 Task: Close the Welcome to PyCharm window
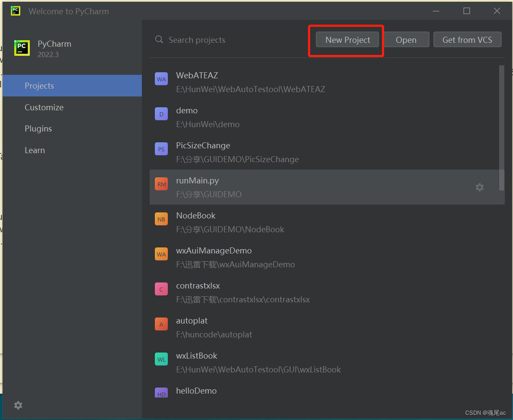click(x=497, y=11)
